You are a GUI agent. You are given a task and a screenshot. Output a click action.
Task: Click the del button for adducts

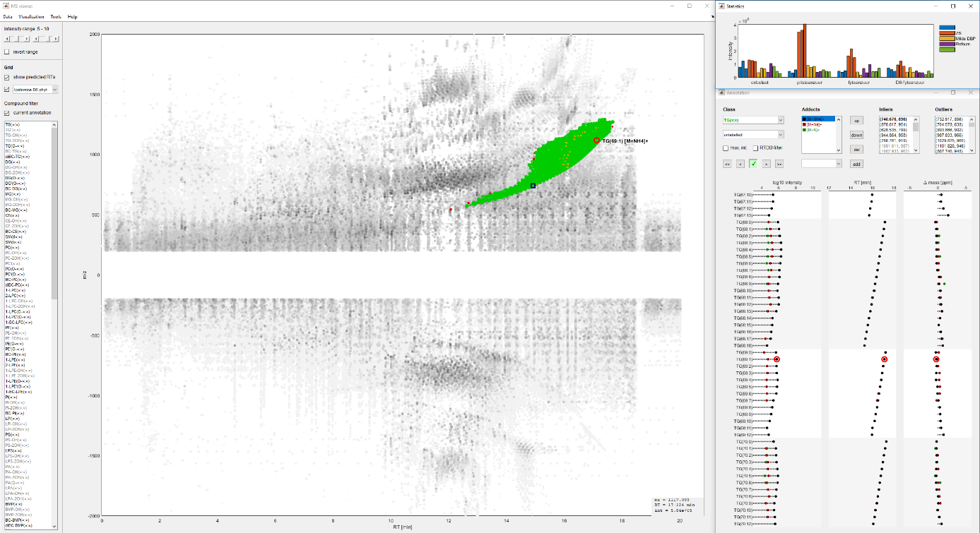pyautogui.click(x=856, y=149)
